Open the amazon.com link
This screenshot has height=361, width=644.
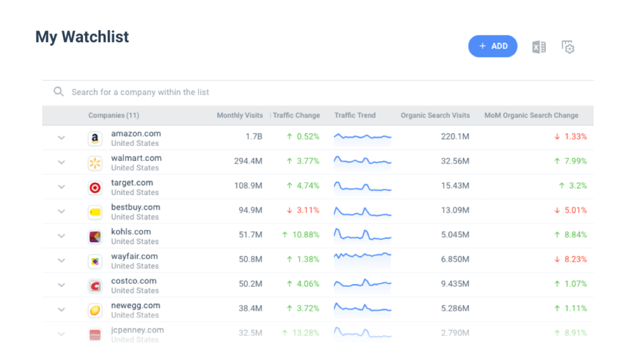(x=136, y=133)
